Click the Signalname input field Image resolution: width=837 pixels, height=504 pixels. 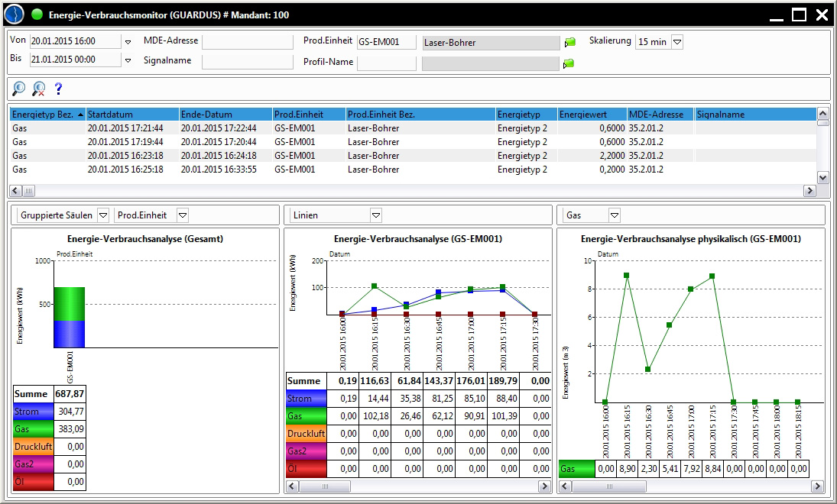coord(247,61)
